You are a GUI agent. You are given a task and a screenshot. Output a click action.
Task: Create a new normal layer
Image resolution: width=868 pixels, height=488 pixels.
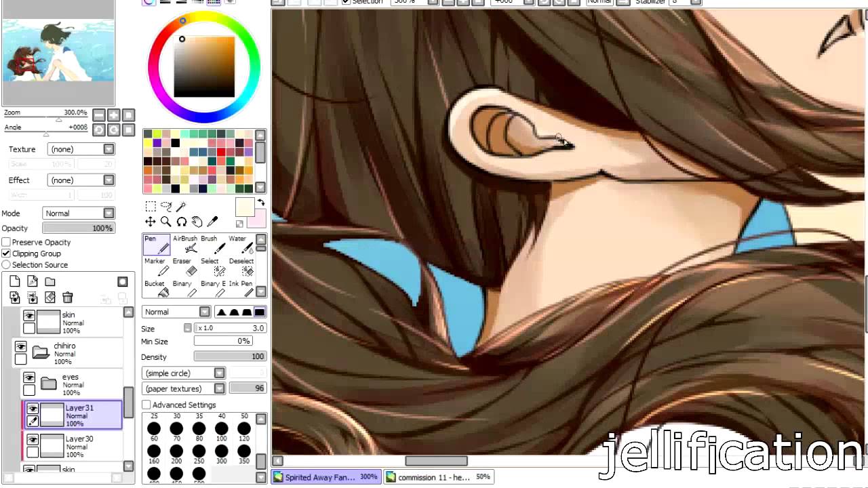15,281
